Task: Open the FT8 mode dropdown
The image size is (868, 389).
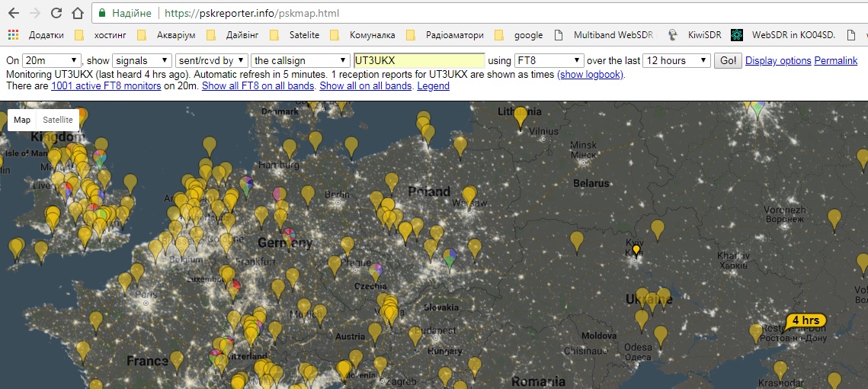Action: click(549, 60)
